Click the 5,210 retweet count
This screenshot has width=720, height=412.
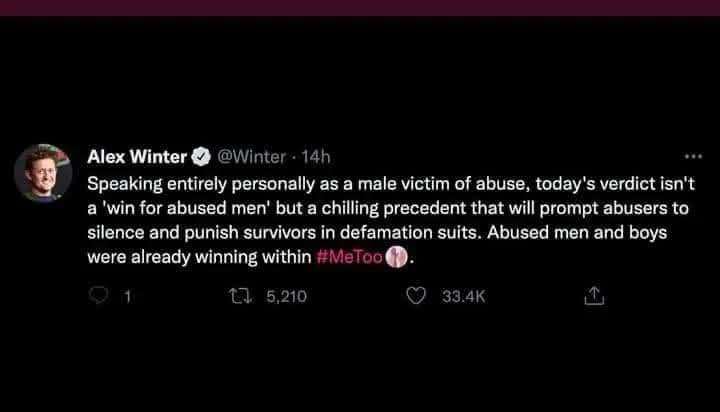point(286,296)
